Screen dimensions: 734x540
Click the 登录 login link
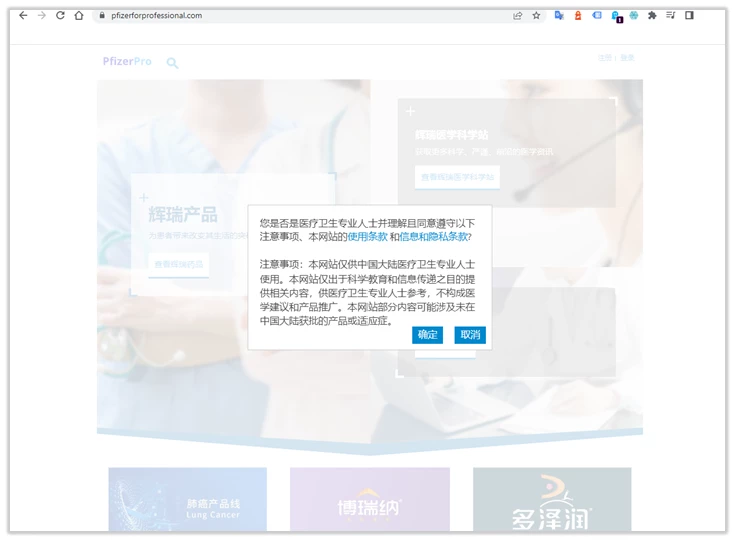(627, 58)
